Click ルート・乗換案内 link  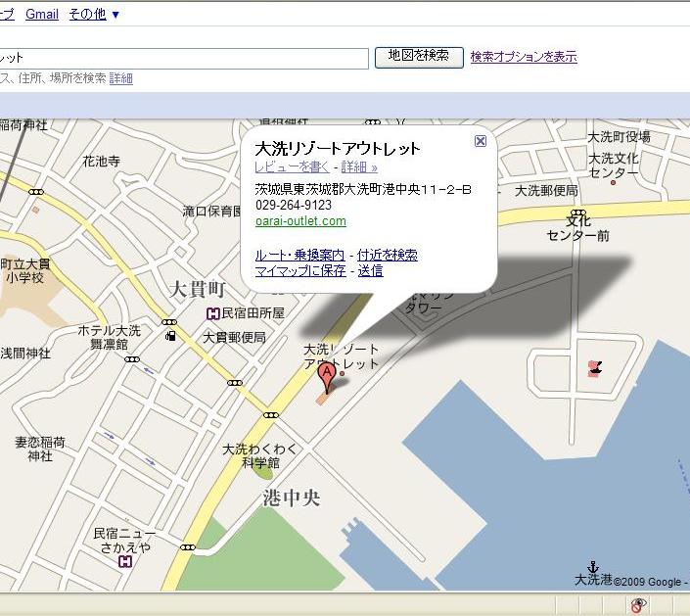click(300, 255)
